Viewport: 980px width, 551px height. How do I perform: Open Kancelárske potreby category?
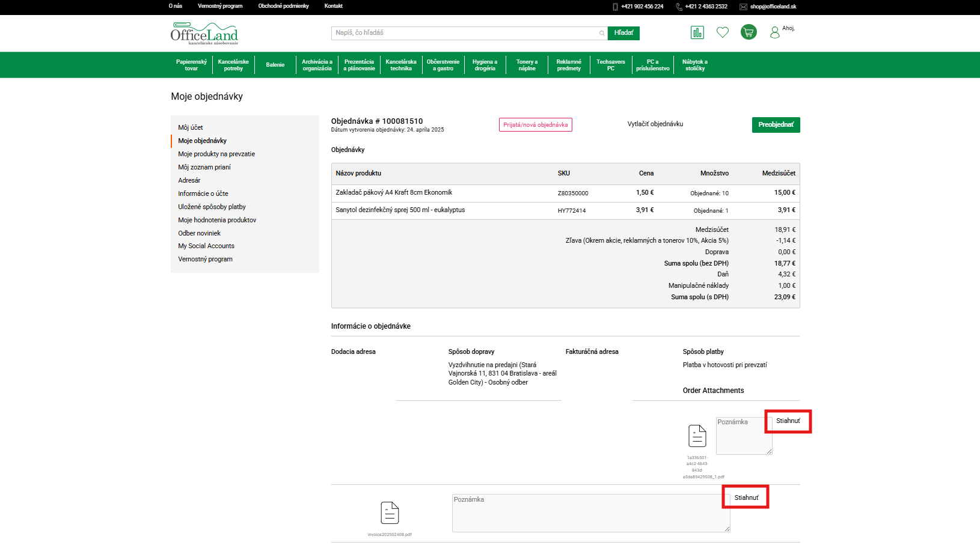233,65
